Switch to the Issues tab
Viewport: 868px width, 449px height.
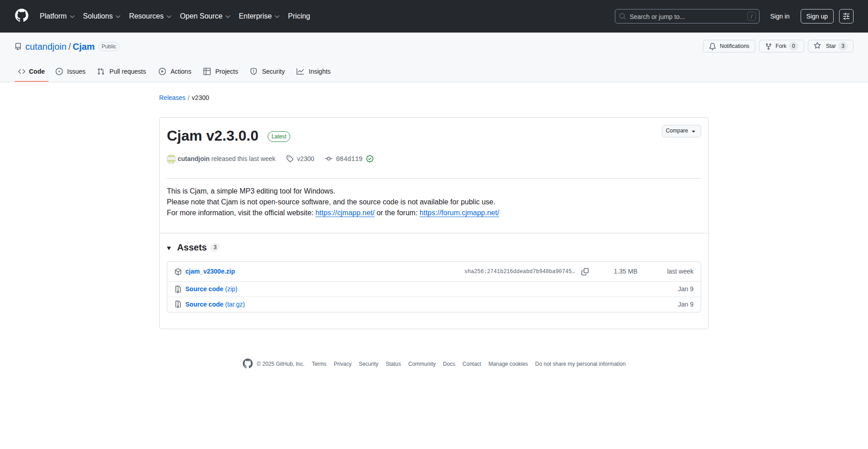coord(71,71)
